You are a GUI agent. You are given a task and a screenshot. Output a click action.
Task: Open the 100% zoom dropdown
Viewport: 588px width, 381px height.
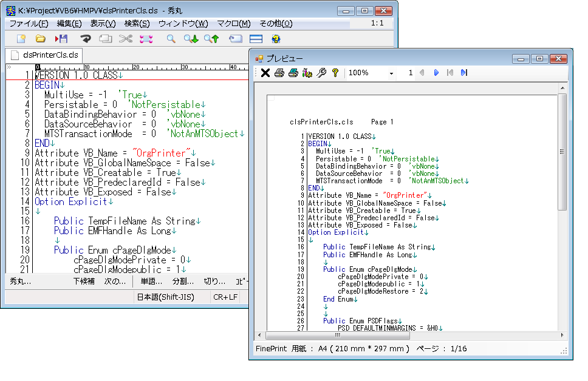(x=391, y=73)
